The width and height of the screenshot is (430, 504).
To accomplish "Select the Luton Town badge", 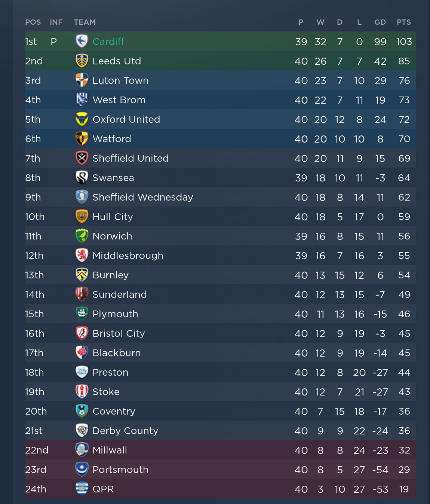I will tap(82, 80).
